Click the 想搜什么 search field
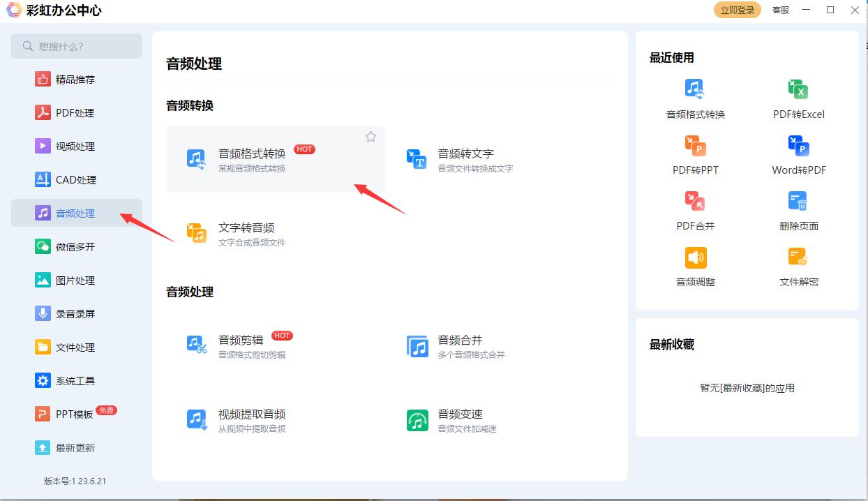 tap(77, 45)
